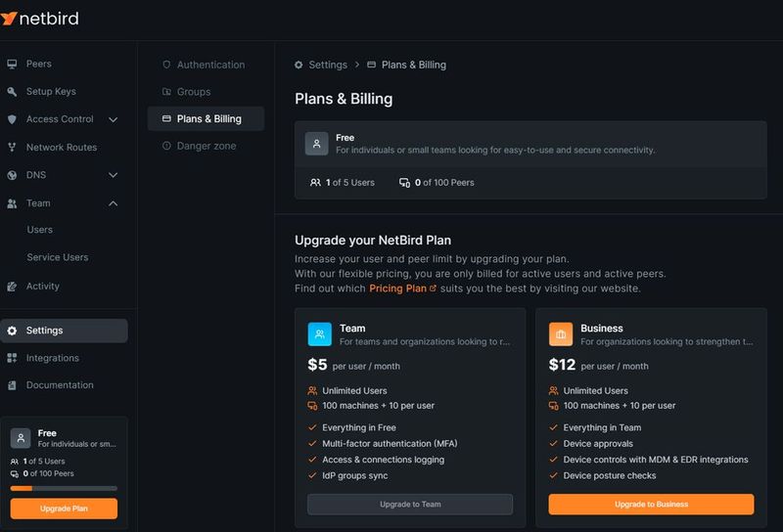Select the Groups settings tab
Viewport: 783px width, 532px height.
[194, 92]
